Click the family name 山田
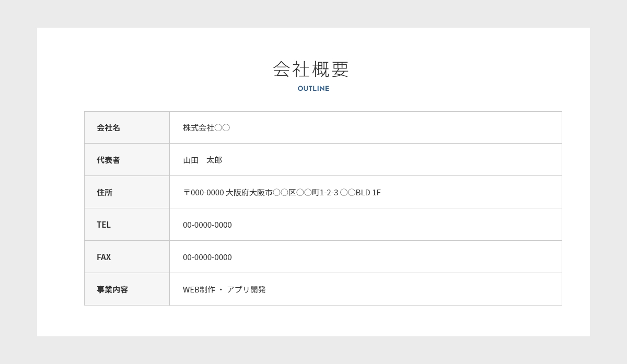 coord(191,160)
